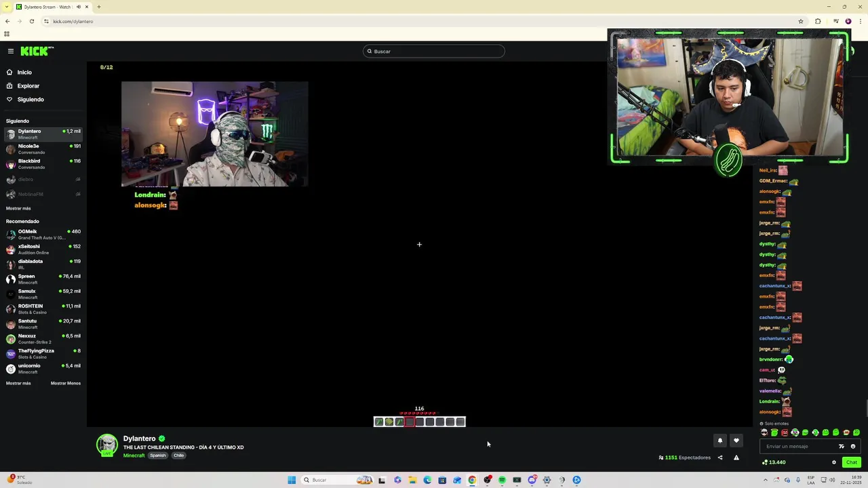
Task: Go to Kick home via logo
Action: point(37,51)
